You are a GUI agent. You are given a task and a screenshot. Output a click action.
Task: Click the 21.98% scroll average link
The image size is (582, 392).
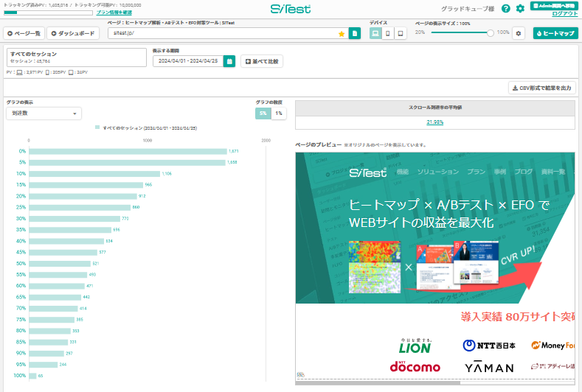tap(435, 122)
